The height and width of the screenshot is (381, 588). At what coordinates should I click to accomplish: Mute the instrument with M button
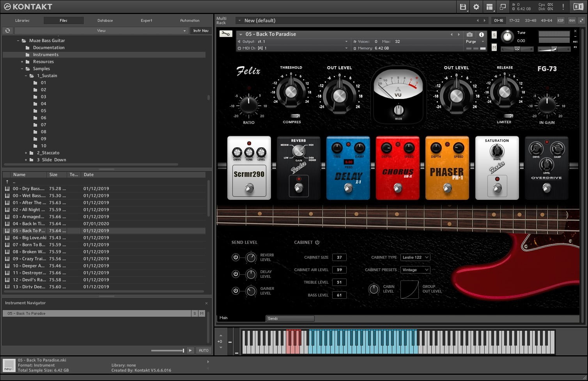click(494, 47)
